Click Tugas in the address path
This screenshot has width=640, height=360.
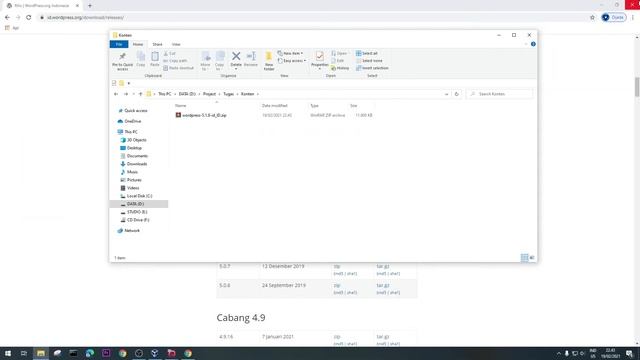click(229, 94)
